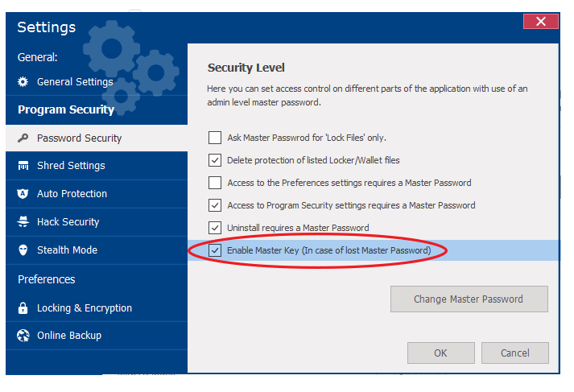
Task: Click the shredder icon for Shred Settings
Action: pos(23,166)
